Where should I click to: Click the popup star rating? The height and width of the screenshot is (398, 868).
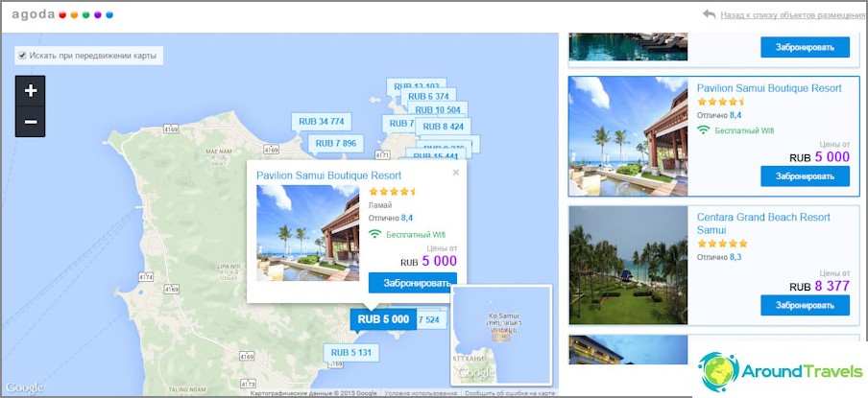(x=393, y=192)
